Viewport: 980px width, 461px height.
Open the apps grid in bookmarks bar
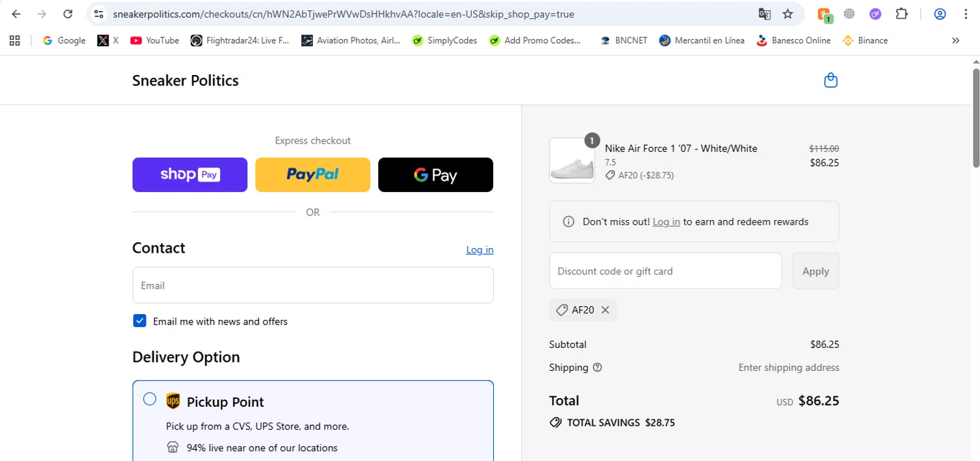click(x=15, y=40)
